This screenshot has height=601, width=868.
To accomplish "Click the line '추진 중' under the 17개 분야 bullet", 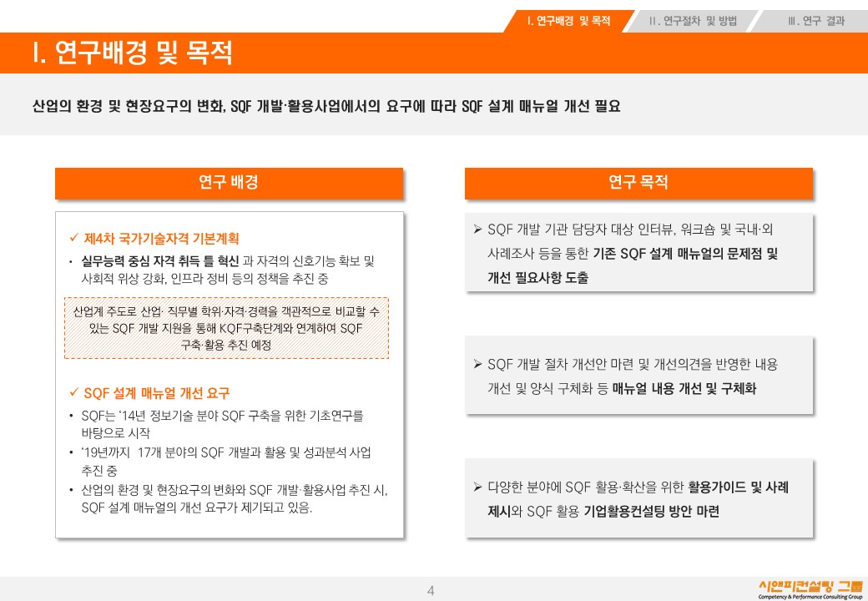I will (x=99, y=471).
